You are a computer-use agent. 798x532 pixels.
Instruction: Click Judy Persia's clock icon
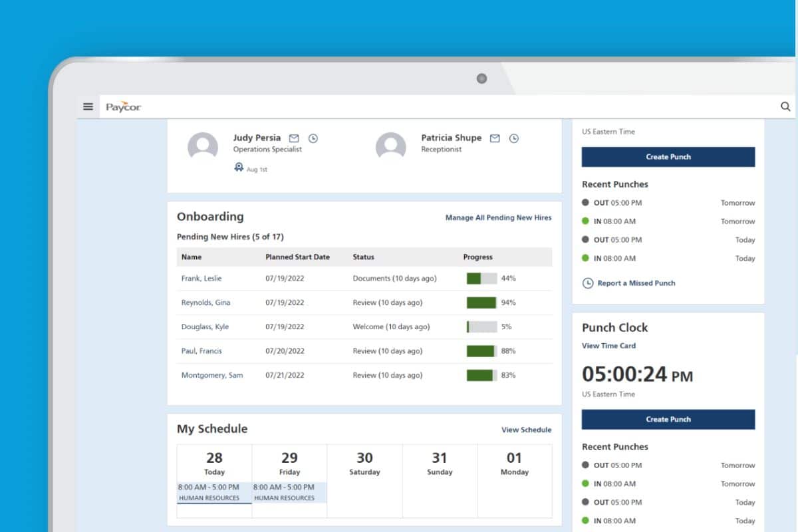pos(313,138)
